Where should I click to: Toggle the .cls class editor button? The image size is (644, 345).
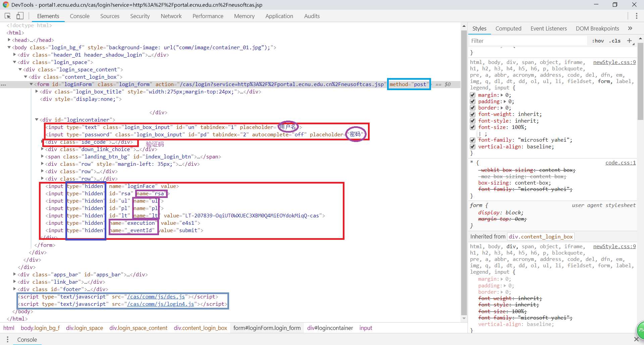[615, 41]
